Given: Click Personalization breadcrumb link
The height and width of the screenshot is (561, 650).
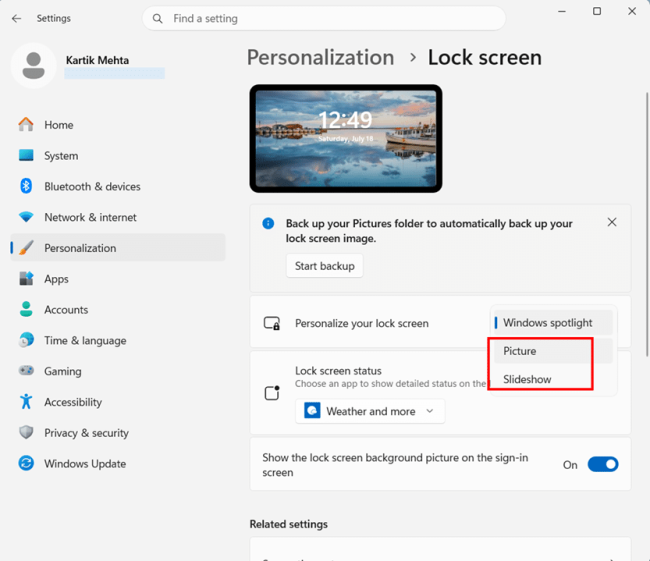Looking at the screenshot, I should point(320,57).
